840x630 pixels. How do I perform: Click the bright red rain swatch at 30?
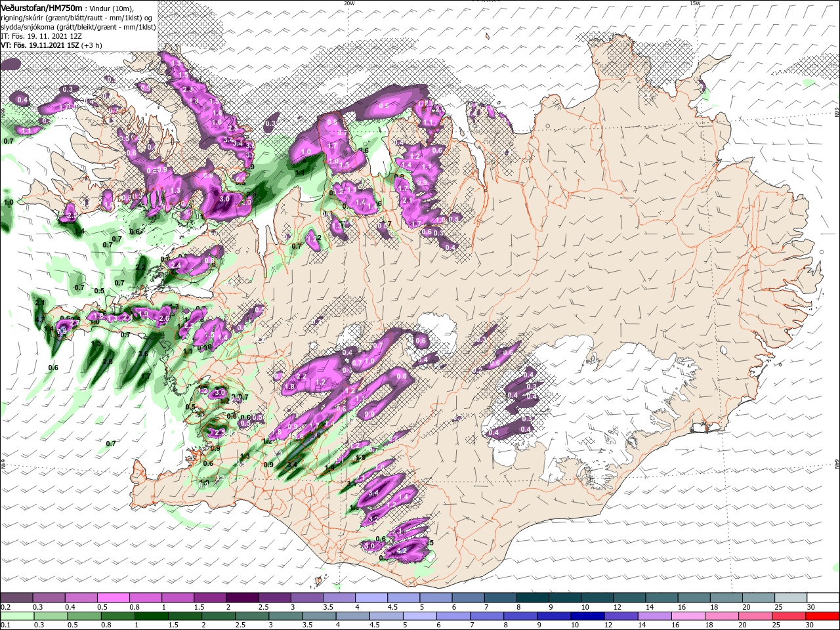tap(822, 616)
